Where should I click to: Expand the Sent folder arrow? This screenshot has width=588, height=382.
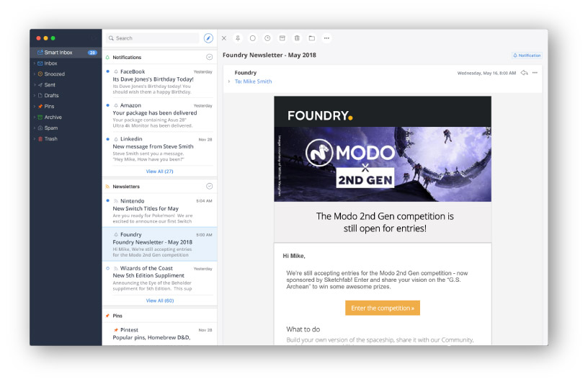(34, 85)
